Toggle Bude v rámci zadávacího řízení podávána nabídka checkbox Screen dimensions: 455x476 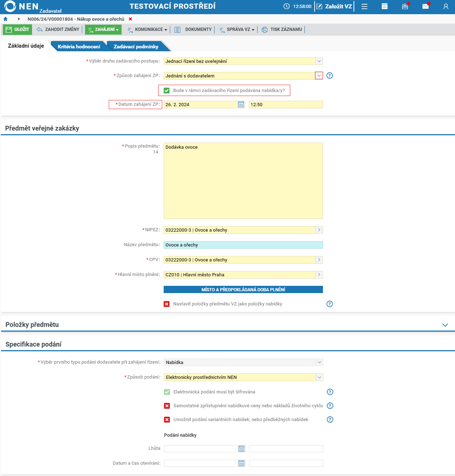pos(167,91)
